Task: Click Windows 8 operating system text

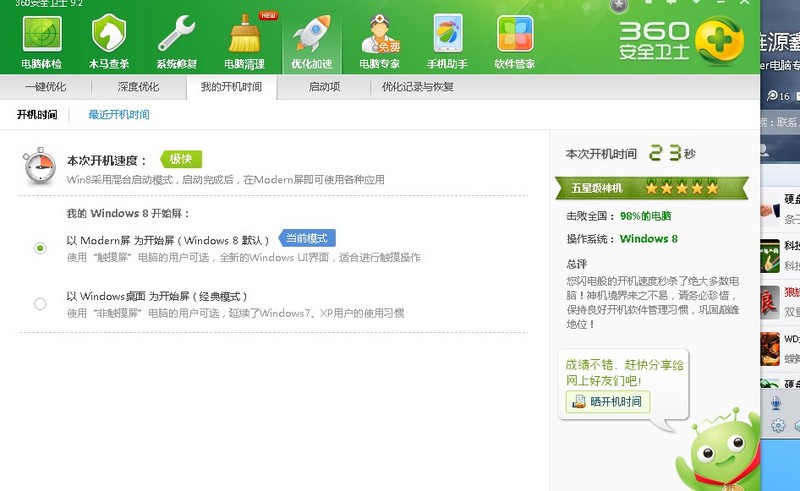Action: pos(648,238)
